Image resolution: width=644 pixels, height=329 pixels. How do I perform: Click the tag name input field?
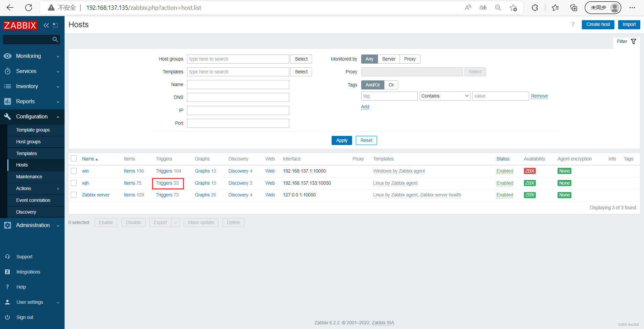point(389,96)
